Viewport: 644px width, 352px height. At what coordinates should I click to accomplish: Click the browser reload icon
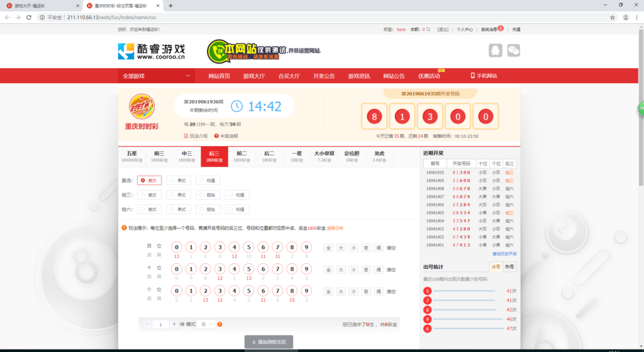tap(29, 17)
